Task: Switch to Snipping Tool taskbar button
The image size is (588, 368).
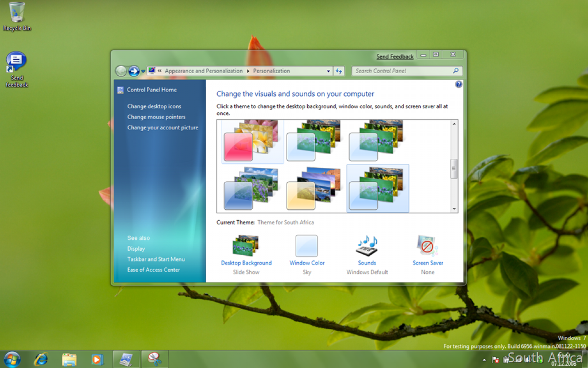Action: [x=155, y=359]
